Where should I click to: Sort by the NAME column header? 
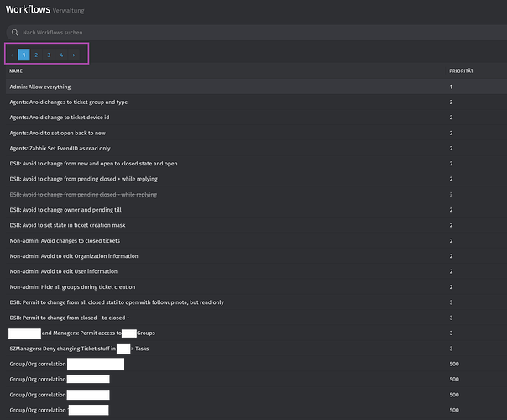15,71
